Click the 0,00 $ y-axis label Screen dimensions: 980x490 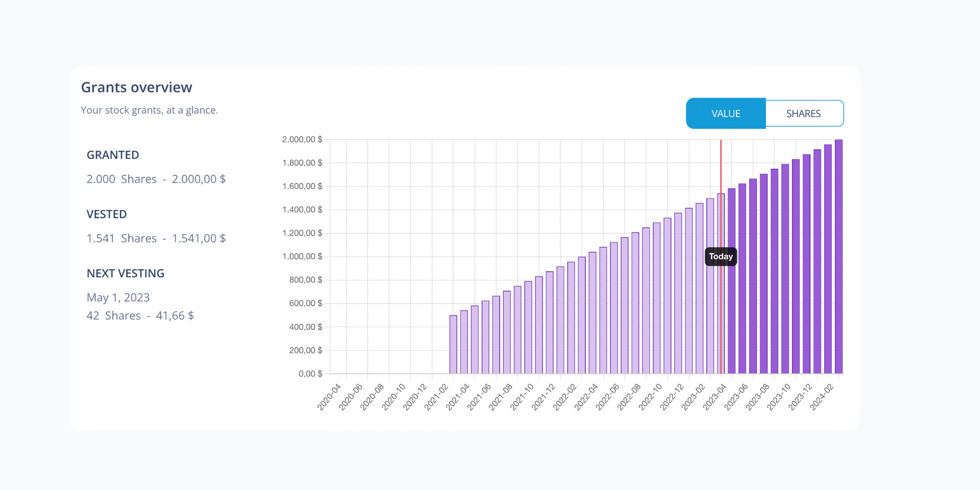[310, 374]
